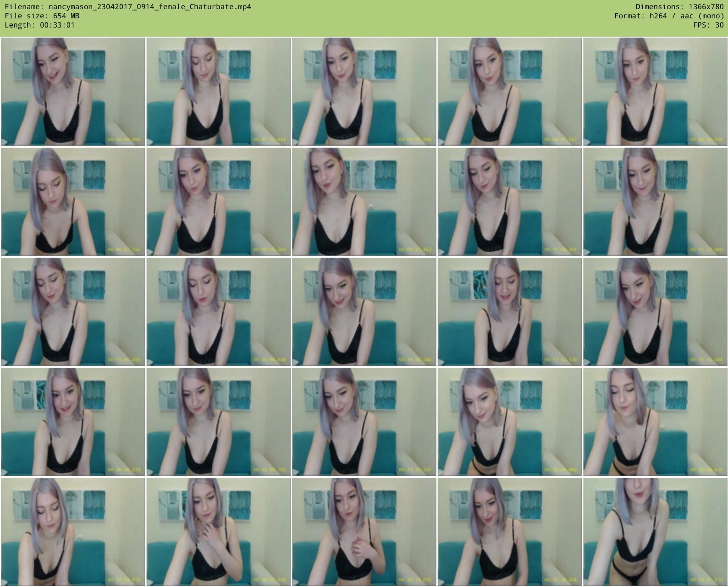Screen dimensions: 728x587
Task: Click the frame at timestamp 00:09:37
Action: 364,202
